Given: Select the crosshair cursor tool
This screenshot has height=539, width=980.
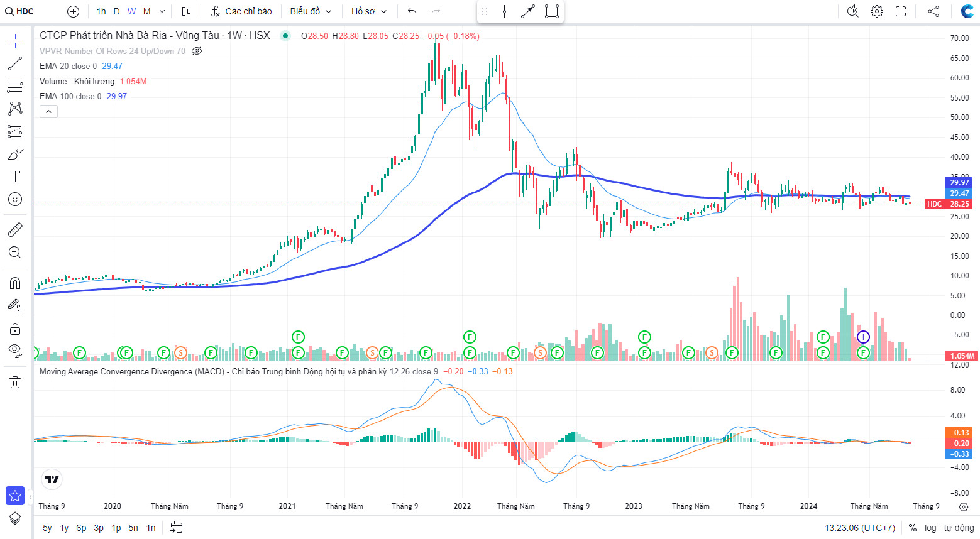Looking at the screenshot, I should tap(15, 41).
